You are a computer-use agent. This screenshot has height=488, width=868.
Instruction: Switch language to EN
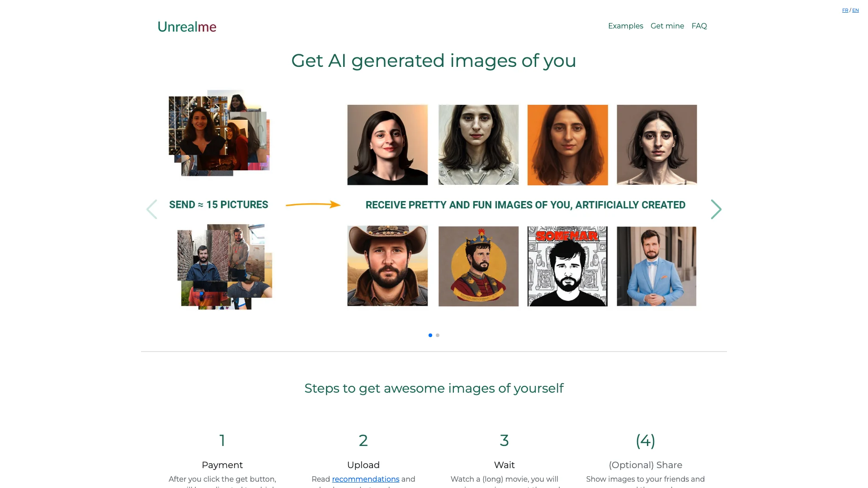(855, 10)
